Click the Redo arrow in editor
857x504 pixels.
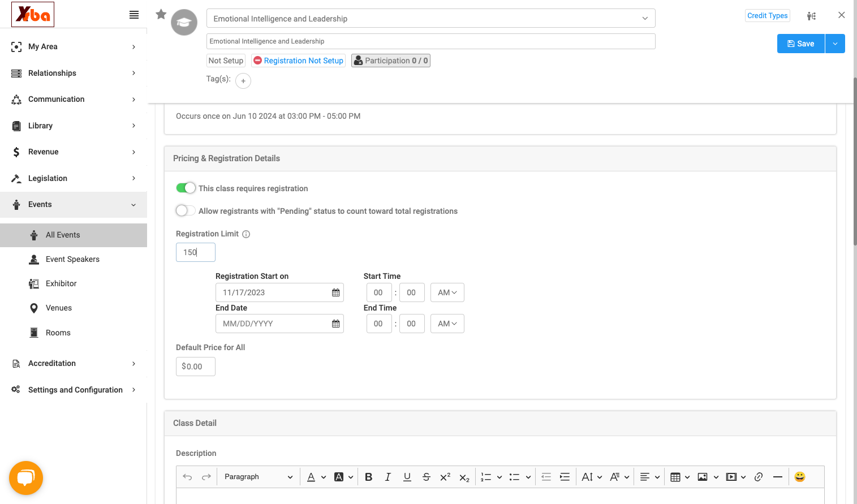click(x=206, y=477)
